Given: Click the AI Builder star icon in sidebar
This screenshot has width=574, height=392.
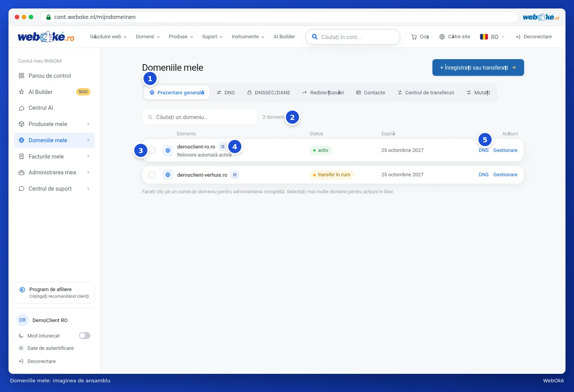Looking at the screenshot, I should click(x=22, y=92).
